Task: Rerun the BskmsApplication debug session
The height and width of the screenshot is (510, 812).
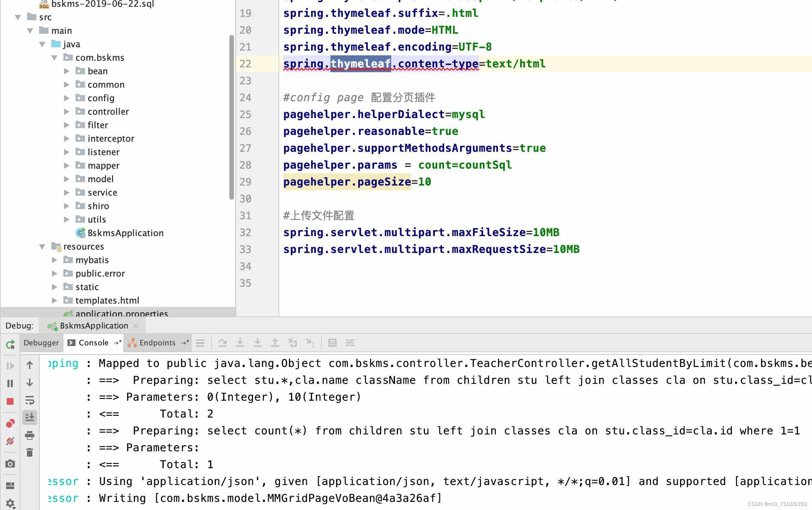Action: click(x=10, y=344)
